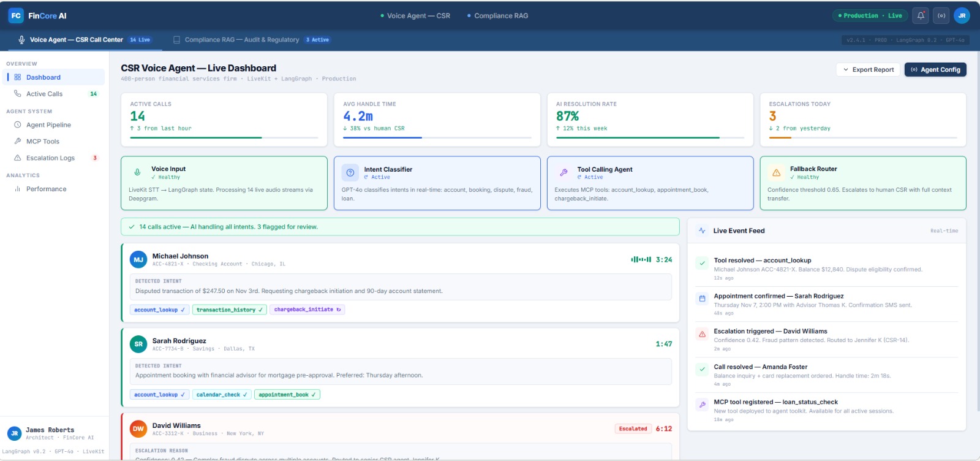Click the 14 calls active status banner

pos(400,227)
